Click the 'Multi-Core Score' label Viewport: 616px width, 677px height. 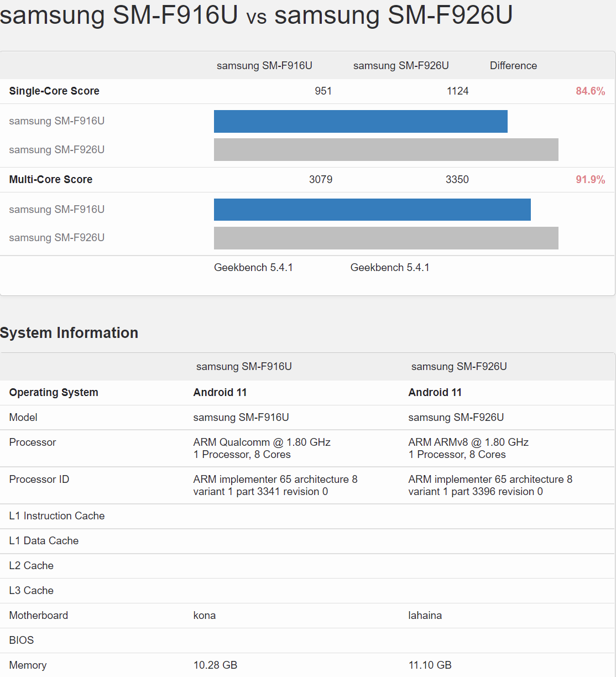(x=51, y=180)
